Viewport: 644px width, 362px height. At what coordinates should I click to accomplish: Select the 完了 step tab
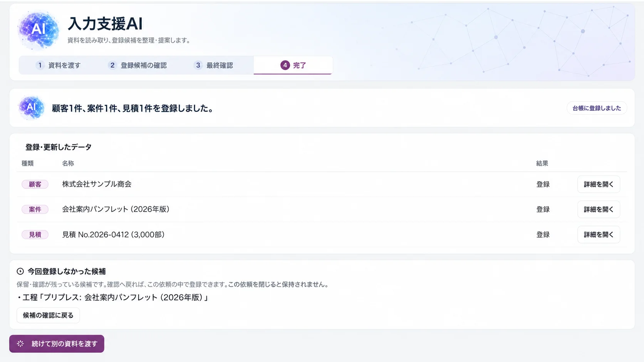293,65
